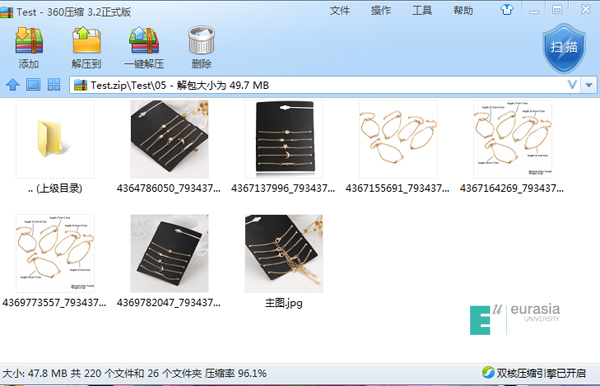Click the 添加 (Add) toolbar icon
Image resolution: width=600 pixels, height=386 pixels.
tap(29, 41)
